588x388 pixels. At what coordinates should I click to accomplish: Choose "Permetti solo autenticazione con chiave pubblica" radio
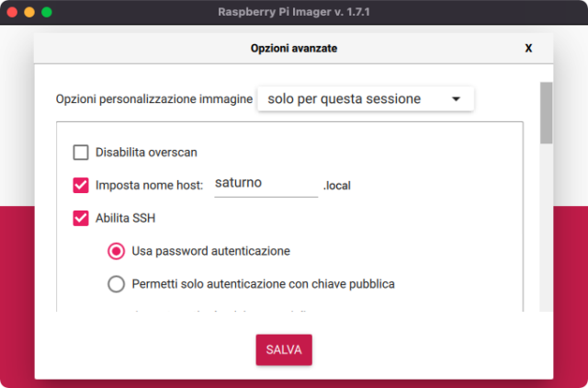(117, 284)
